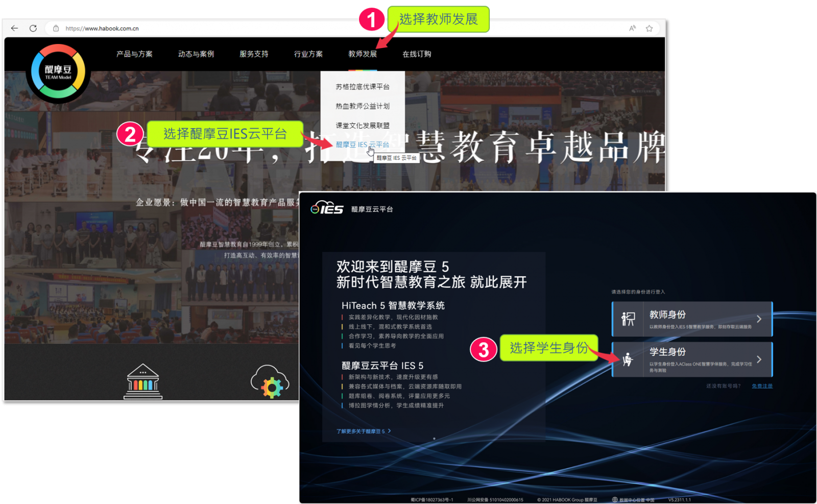The width and height of the screenshot is (817, 504).
Task: Open the 教师发展 menu
Action: click(363, 54)
